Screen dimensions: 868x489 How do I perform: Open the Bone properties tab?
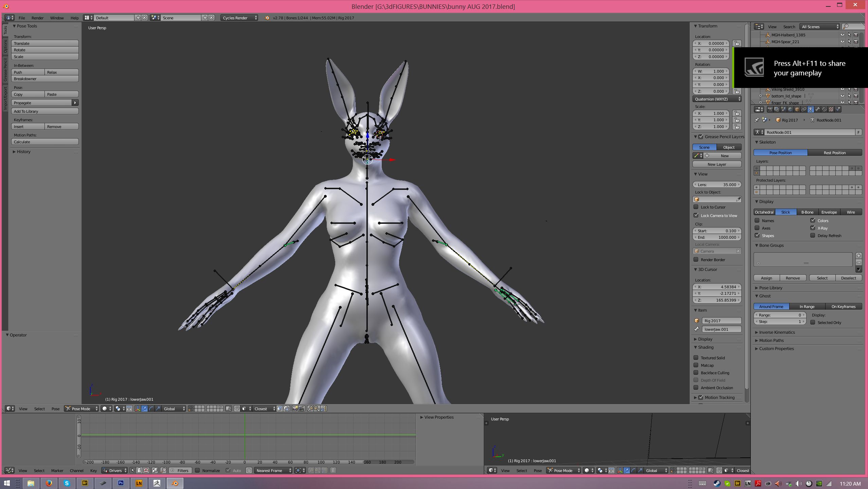[x=817, y=109]
